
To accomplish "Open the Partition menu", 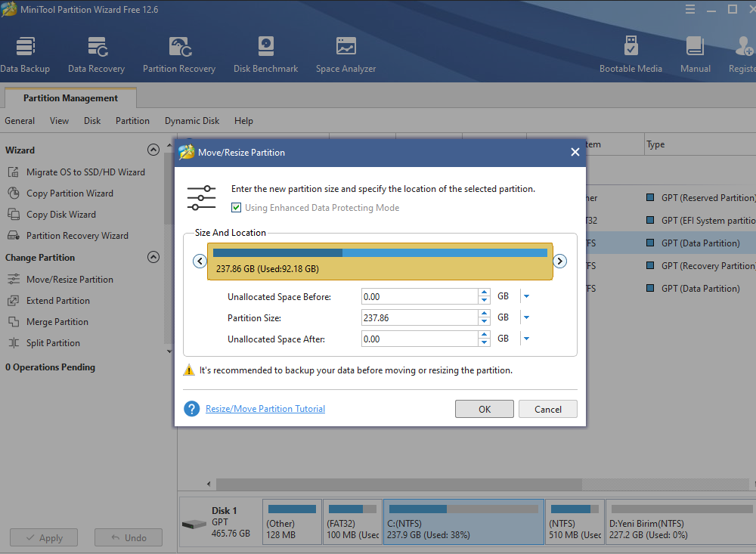I will pos(132,121).
